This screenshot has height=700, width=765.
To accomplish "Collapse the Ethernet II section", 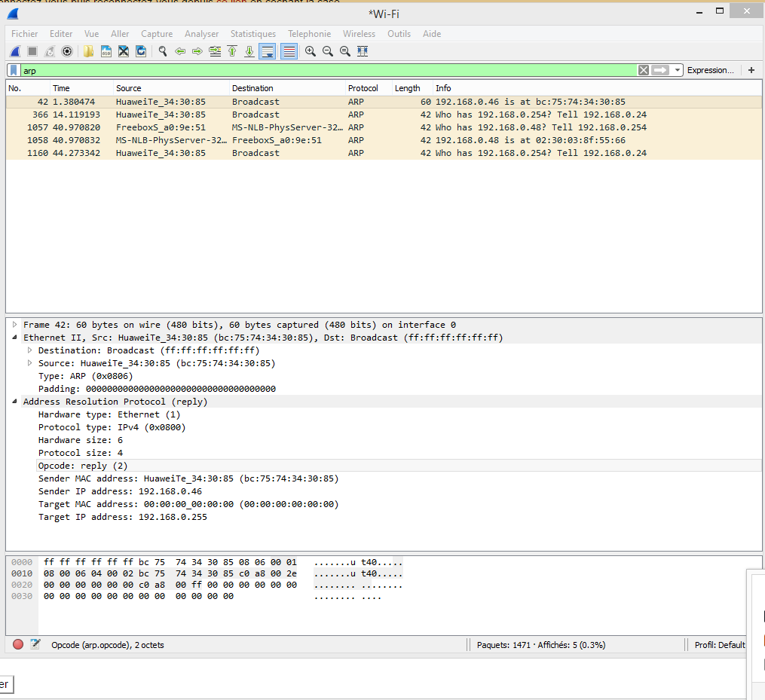I will (14, 337).
